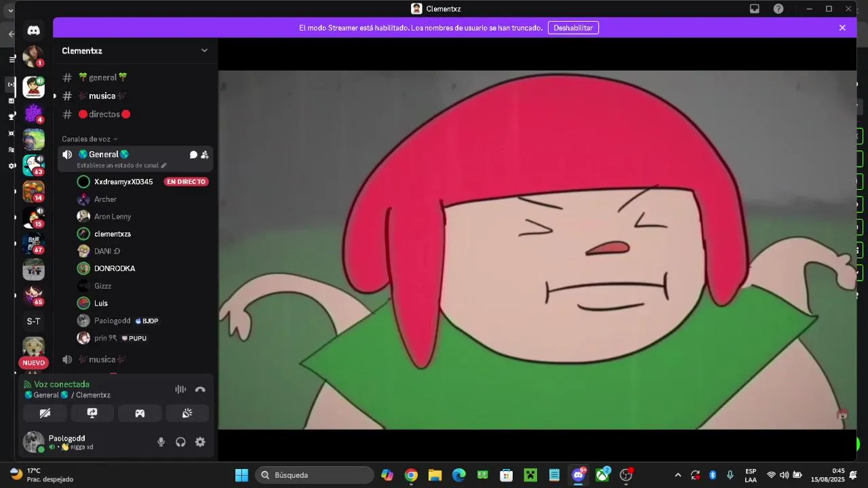Viewport: 868px width, 488px height.
Task: Open the weather widget showing 17°C
Action: click(42, 475)
